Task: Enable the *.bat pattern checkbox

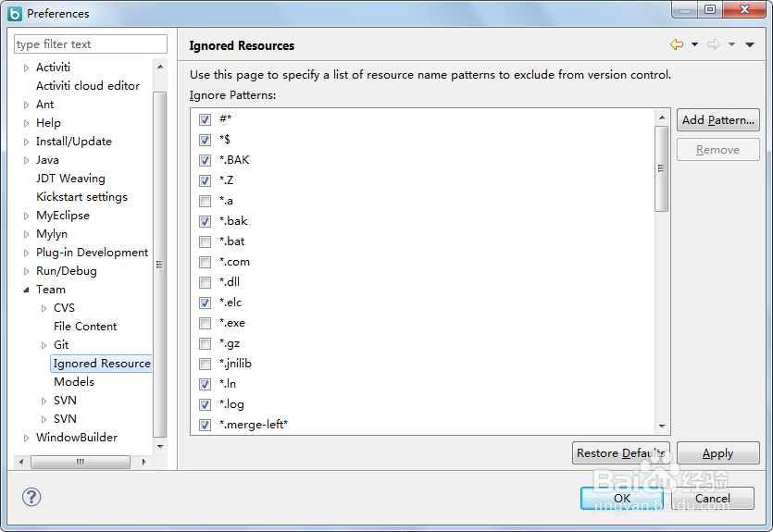Action: coord(206,241)
